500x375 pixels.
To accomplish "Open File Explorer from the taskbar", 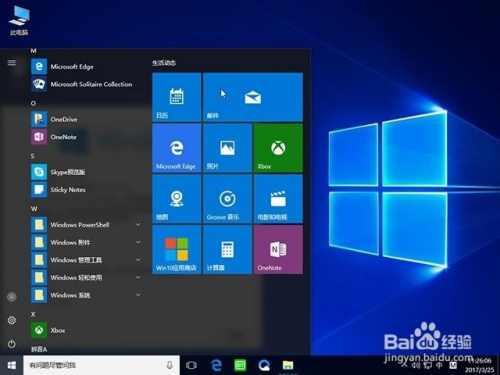I will [288, 365].
